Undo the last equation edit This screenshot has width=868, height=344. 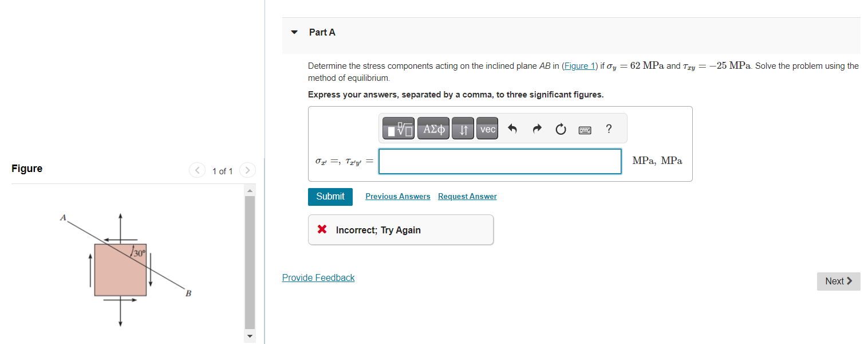512,128
